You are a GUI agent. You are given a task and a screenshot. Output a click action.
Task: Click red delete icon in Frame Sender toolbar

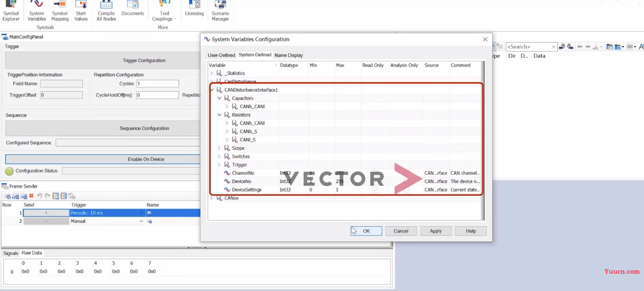(x=32, y=196)
